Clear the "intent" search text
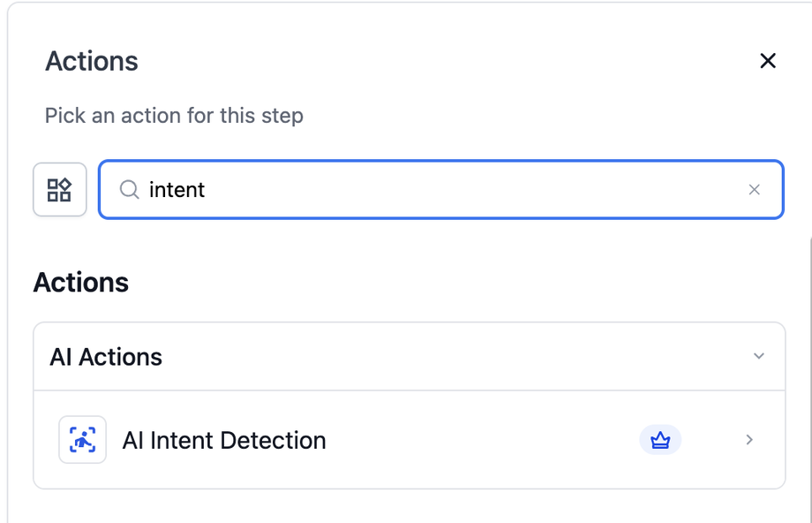Viewport: 812px width, 523px height. click(x=754, y=190)
